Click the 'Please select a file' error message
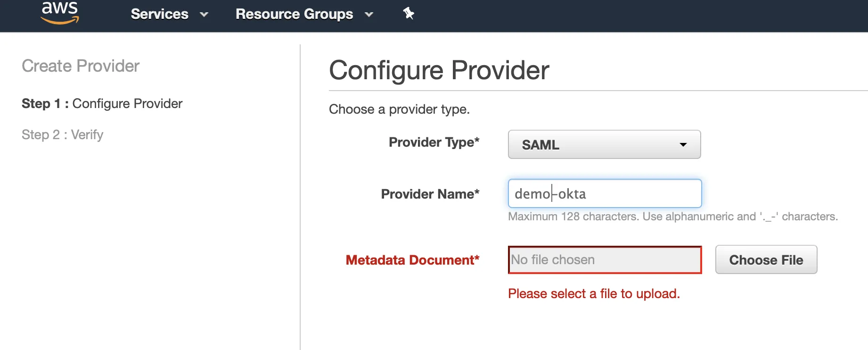This screenshot has width=868, height=350. coord(594,294)
